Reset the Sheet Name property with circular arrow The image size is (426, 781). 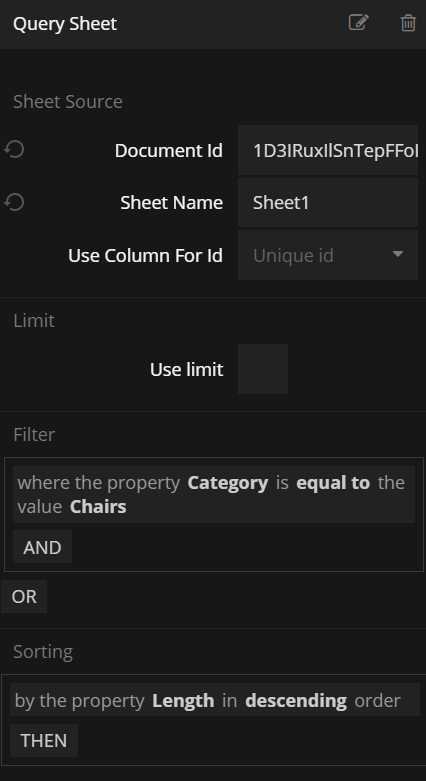(14, 202)
